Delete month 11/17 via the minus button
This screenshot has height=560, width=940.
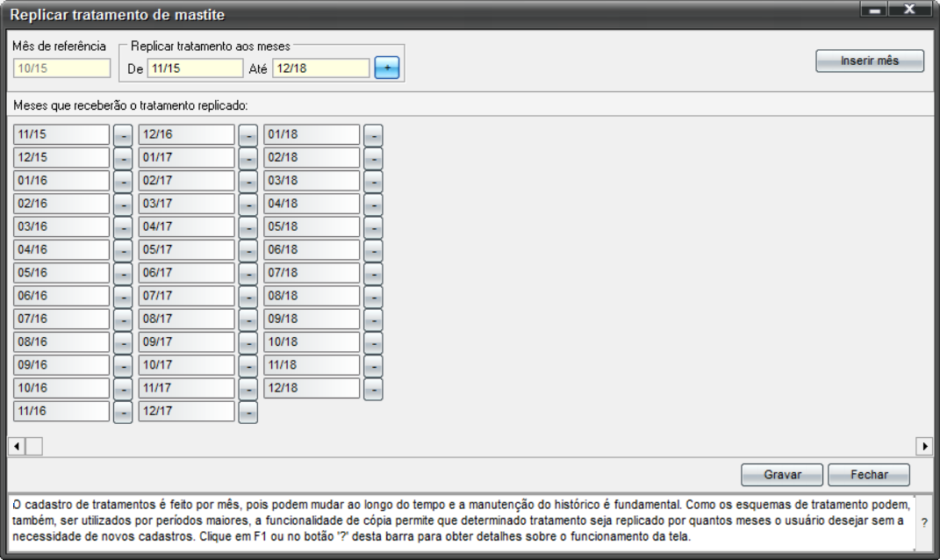pyautogui.click(x=248, y=389)
